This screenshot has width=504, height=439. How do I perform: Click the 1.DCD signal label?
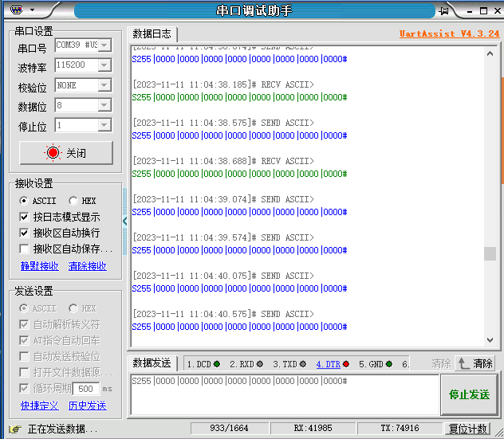point(199,364)
